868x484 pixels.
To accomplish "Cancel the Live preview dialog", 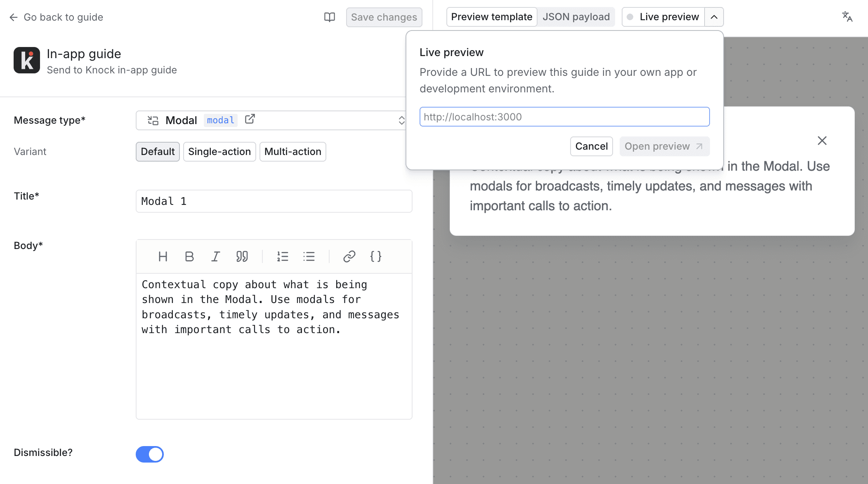I will point(591,146).
